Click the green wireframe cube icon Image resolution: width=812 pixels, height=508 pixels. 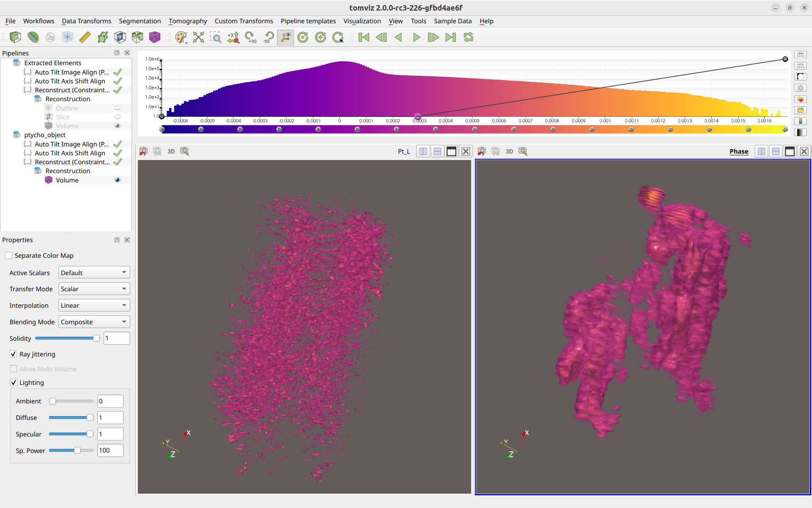coord(103,37)
